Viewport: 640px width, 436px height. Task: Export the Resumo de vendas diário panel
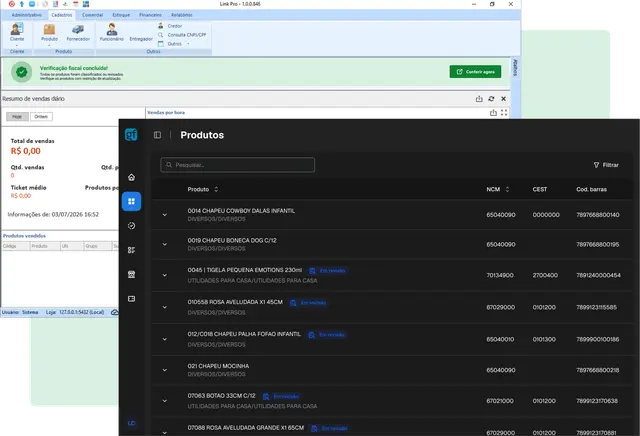click(479, 99)
